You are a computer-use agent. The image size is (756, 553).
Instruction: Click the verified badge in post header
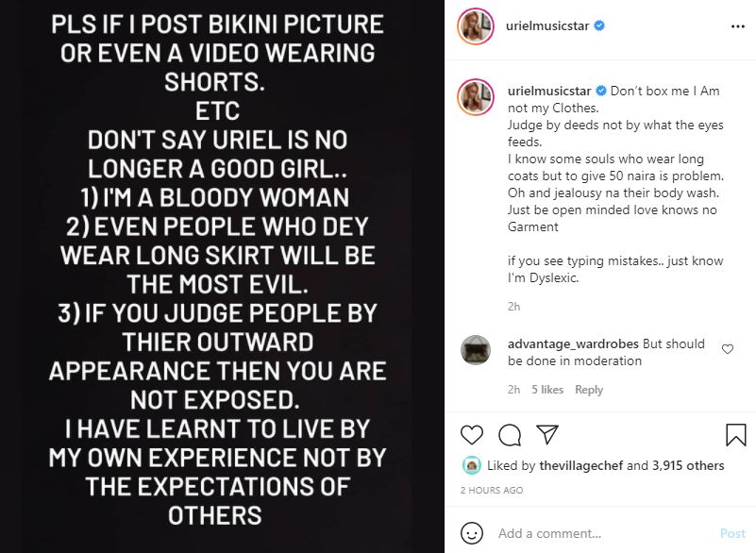[599, 26]
